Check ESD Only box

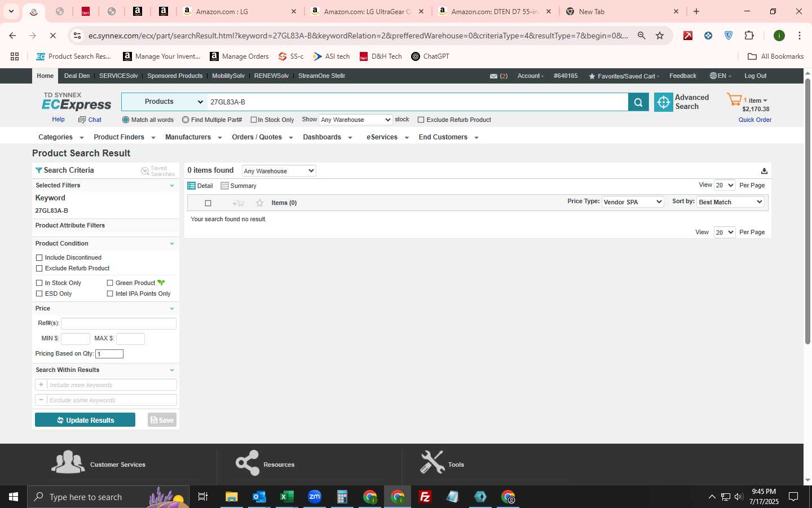(x=39, y=294)
